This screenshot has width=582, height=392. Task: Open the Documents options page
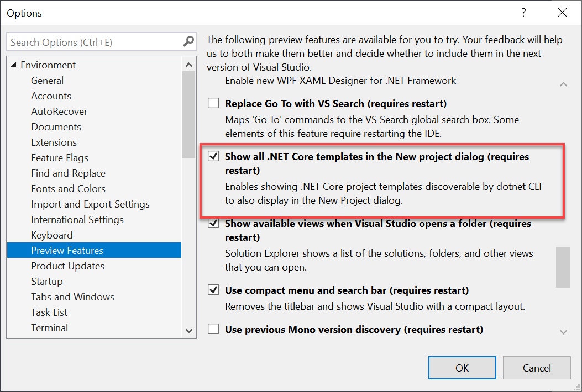(56, 127)
